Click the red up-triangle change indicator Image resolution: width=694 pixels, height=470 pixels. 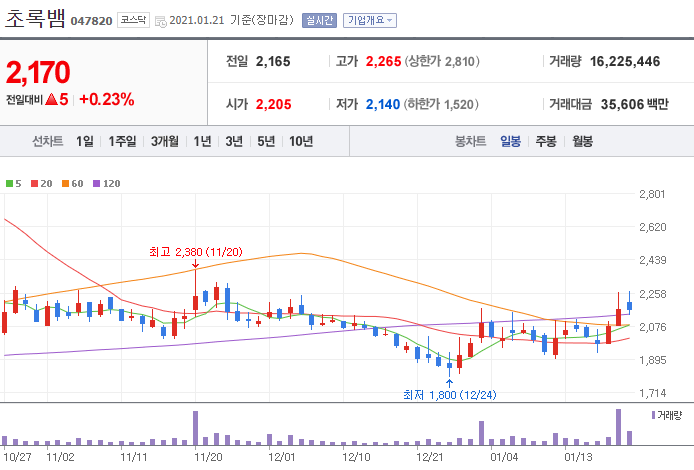51,99
